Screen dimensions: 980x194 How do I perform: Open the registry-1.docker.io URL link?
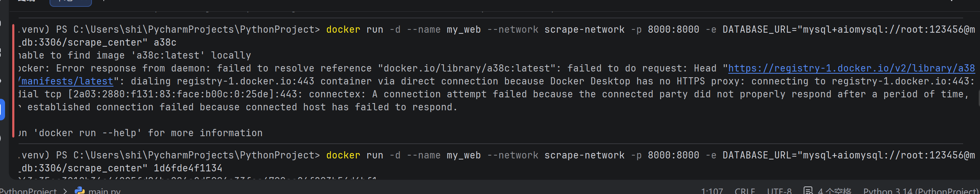pos(851,69)
